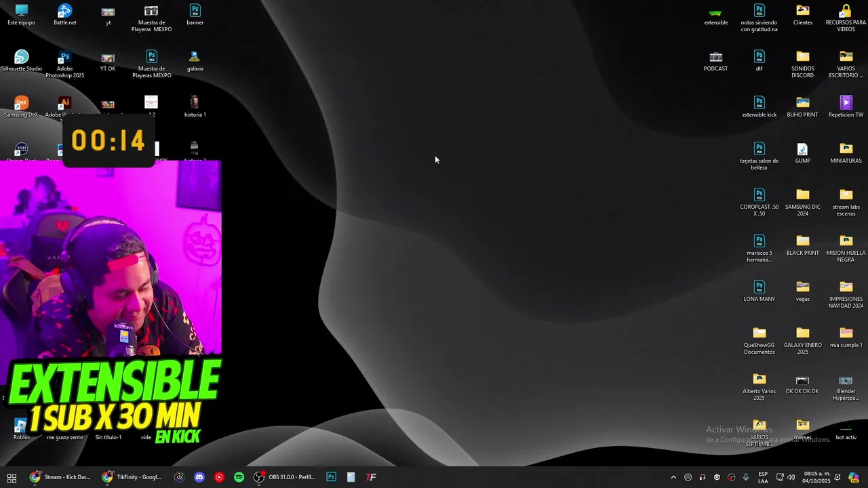Open the SONIDOS DISCORD folder
This screenshot has height=488, width=868.
pyautogui.click(x=803, y=64)
